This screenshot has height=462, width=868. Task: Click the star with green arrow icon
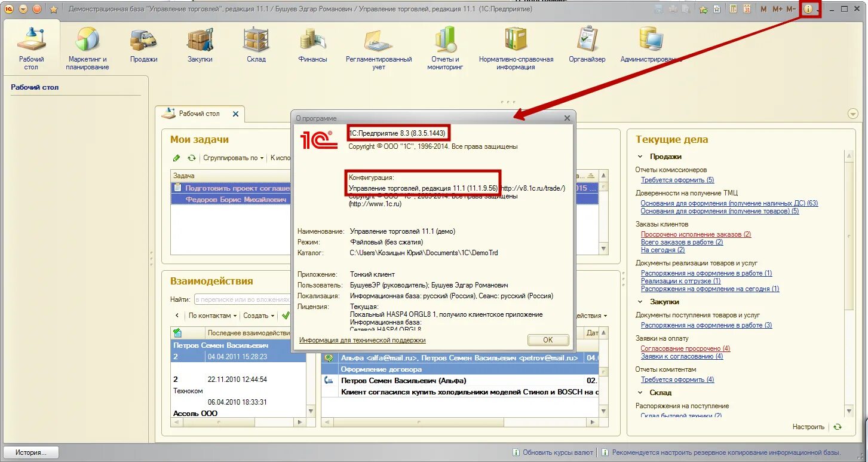703,9
